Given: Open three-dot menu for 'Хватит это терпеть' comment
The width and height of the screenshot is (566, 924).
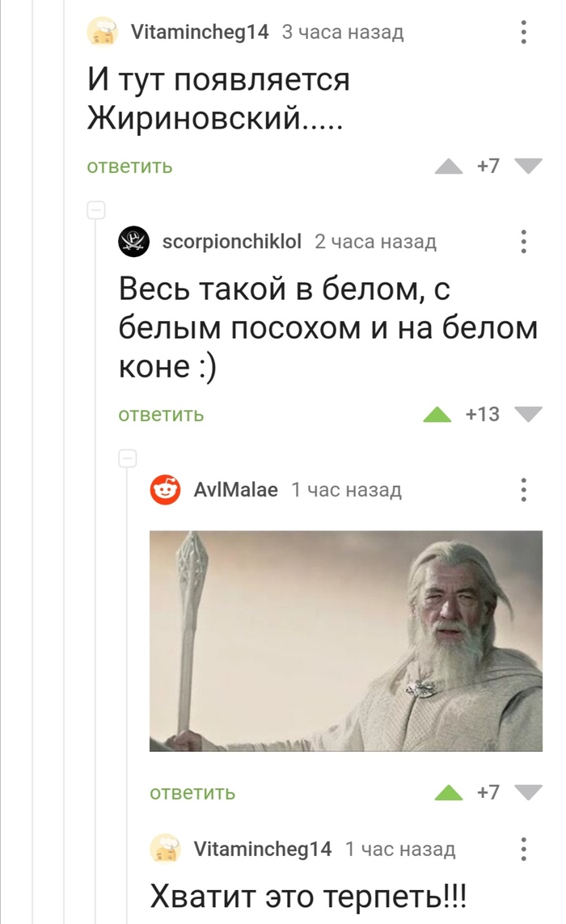Looking at the screenshot, I should pyautogui.click(x=524, y=849).
